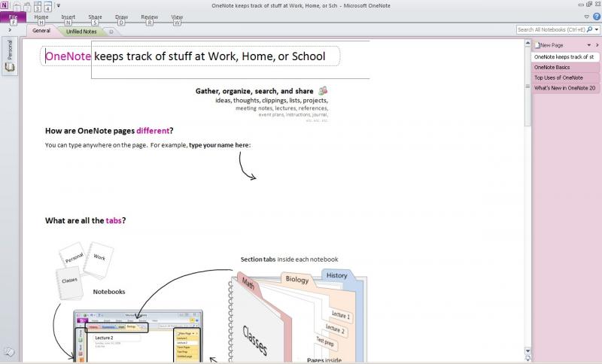Open the Top Uses of OneNote page

coord(565,77)
